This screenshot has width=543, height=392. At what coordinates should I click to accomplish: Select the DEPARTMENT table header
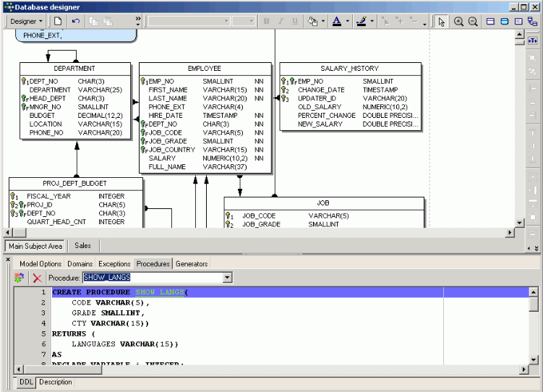pos(74,69)
